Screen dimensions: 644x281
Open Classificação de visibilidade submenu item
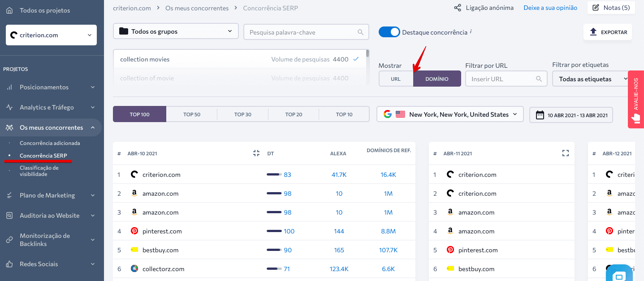click(x=39, y=171)
